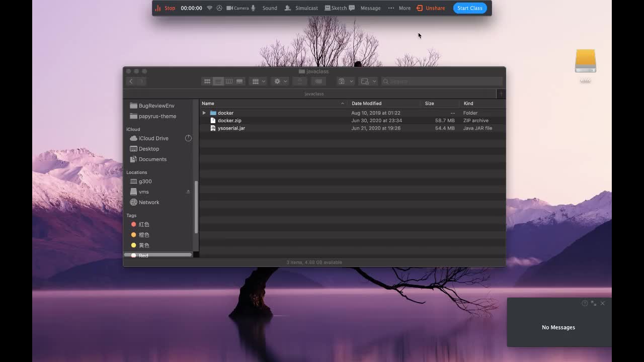This screenshot has width=644, height=362.
Task: Open the Message panel from the toolbar
Action: click(x=365, y=8)
